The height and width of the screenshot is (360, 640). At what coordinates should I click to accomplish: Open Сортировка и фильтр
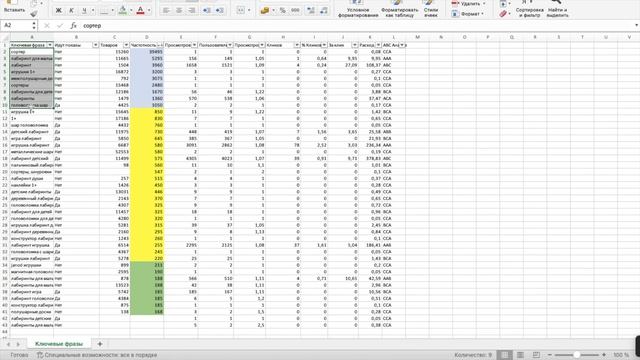pos(529,9)
